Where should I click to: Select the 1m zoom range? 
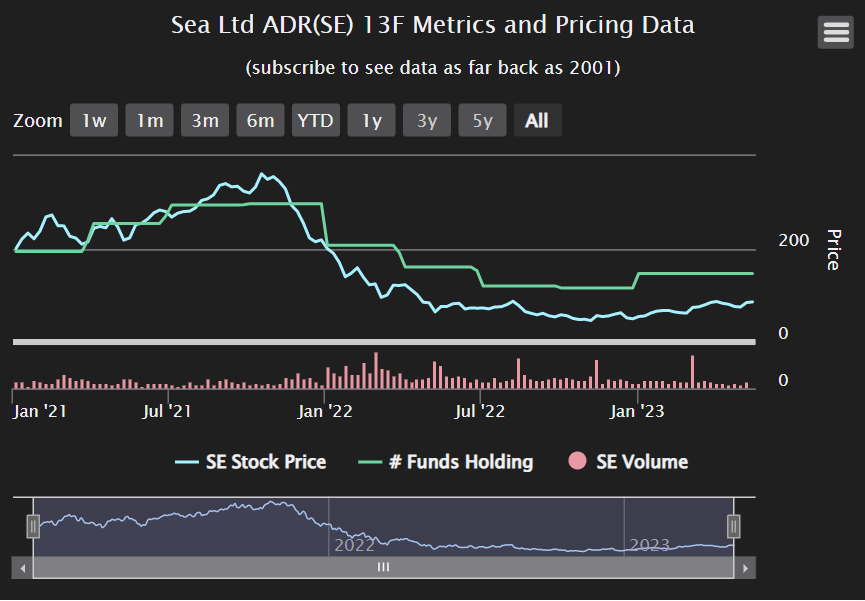pos(150,121)
